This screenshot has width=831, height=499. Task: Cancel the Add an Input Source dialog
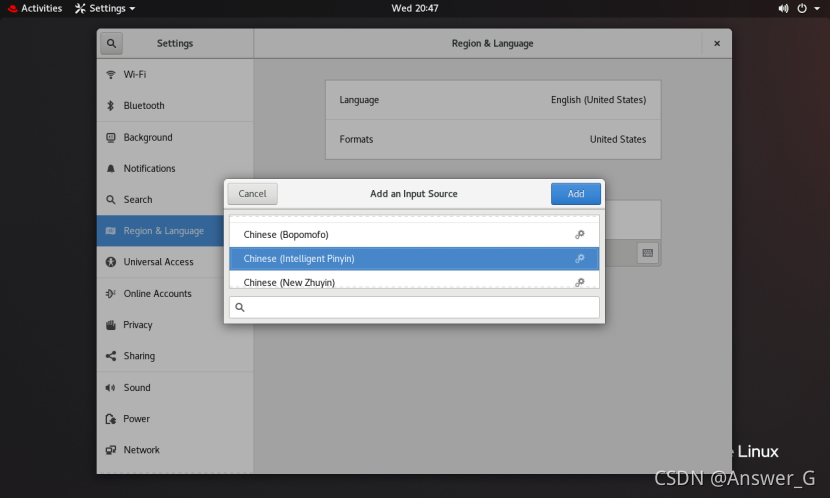click(x=252, y=194)
